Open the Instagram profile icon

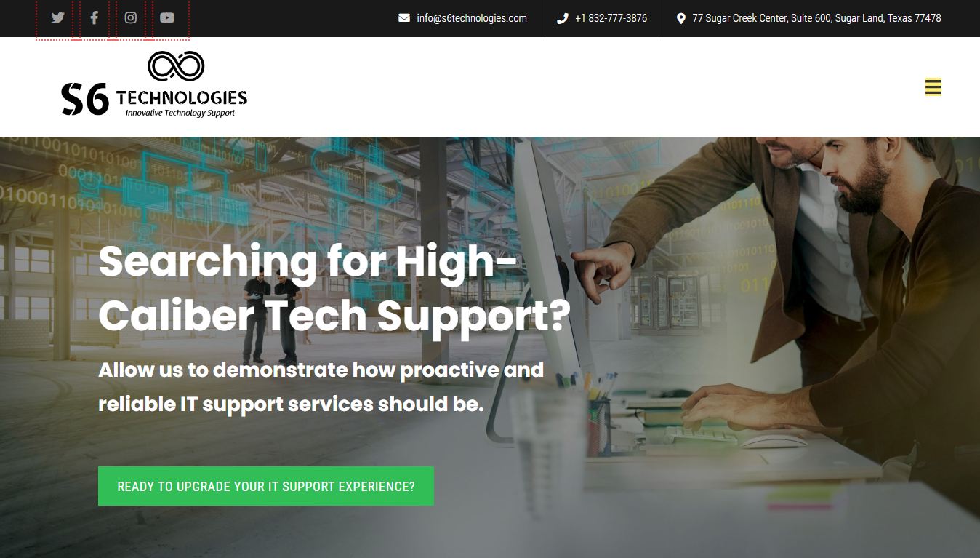click(x=131, y=18)
